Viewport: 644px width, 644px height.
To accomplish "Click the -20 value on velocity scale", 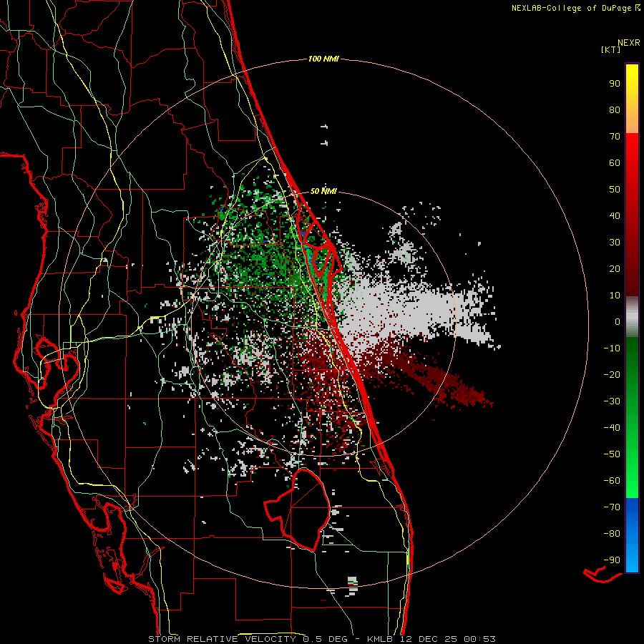I will (x=612, y=374).
